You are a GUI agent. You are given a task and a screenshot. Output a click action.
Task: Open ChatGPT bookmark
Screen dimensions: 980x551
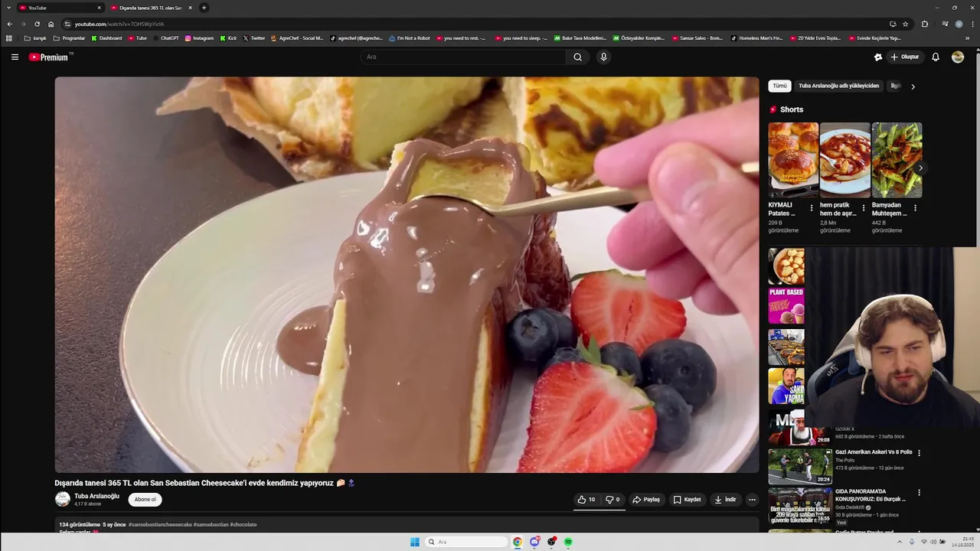pyautogui.click(x=165, y=37)
